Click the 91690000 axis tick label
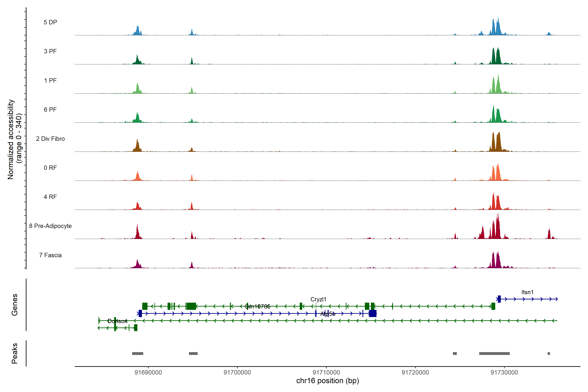This screenshot has height=392, width=588. (148, 373)
